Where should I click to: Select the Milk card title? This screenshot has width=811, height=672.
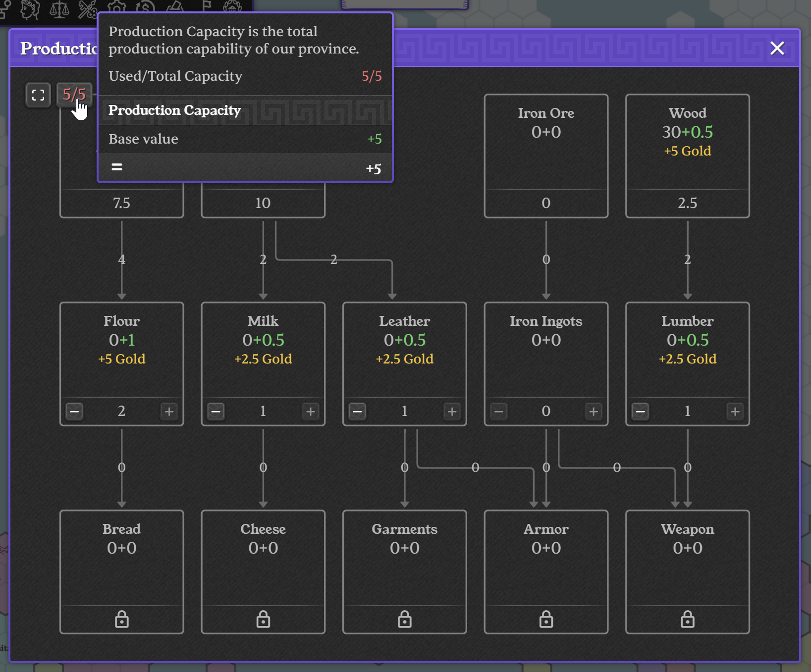coord(263,321)
